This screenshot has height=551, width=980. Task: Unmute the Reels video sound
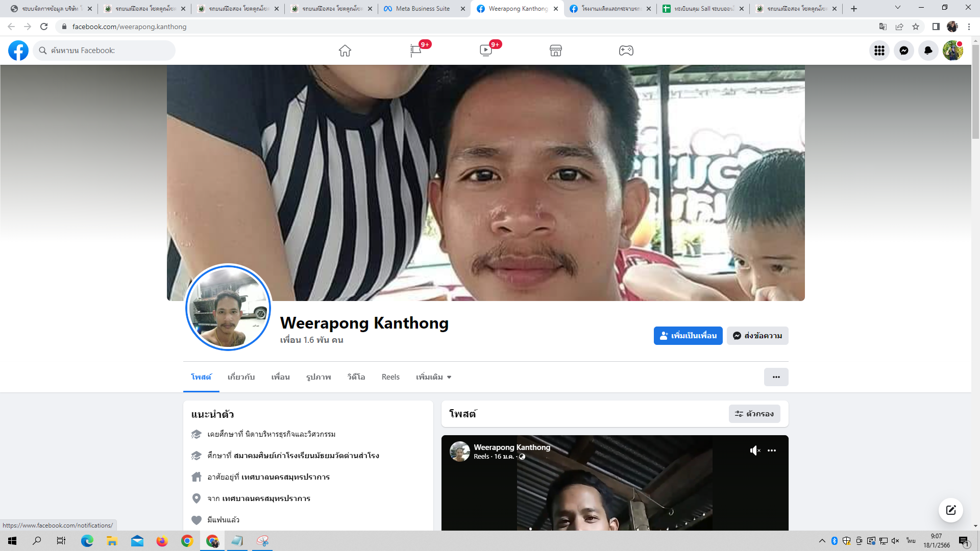(x=755, y=450)
